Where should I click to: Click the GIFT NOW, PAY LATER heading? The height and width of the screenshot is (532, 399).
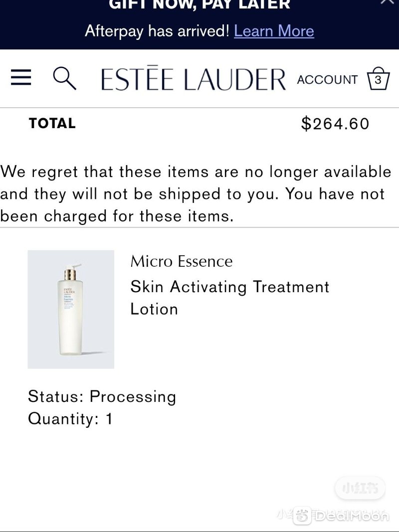point(199,5)
